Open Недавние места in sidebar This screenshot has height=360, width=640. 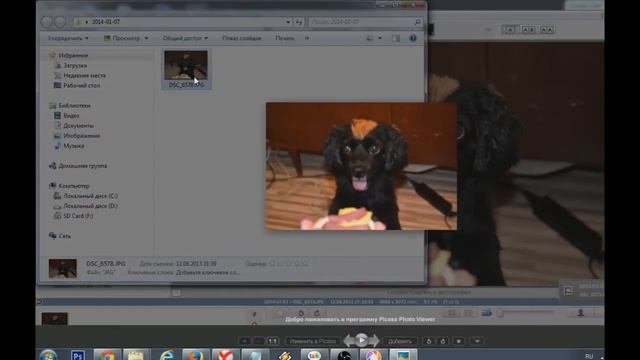(84, 76)
